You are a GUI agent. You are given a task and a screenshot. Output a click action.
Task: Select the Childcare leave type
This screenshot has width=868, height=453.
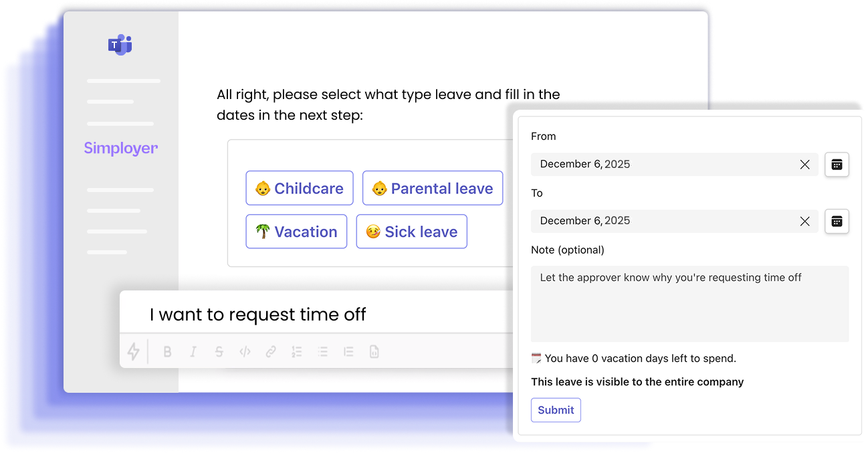coord(299,188)
